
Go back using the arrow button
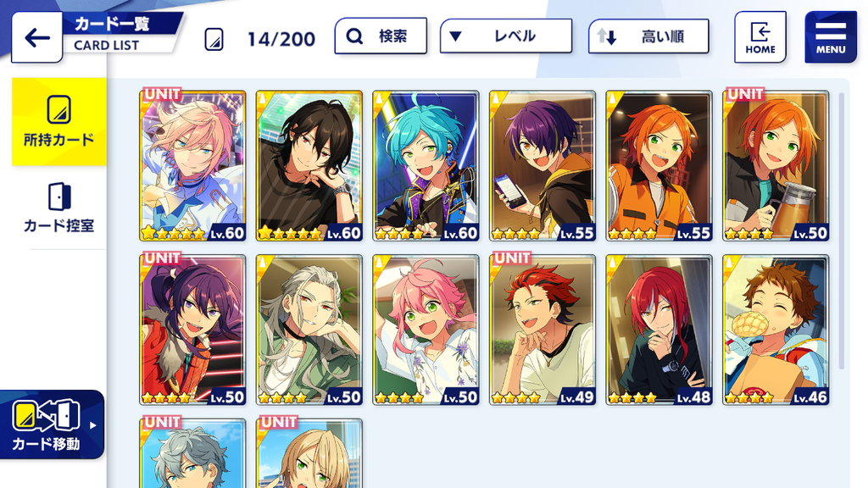coord(36,37)
